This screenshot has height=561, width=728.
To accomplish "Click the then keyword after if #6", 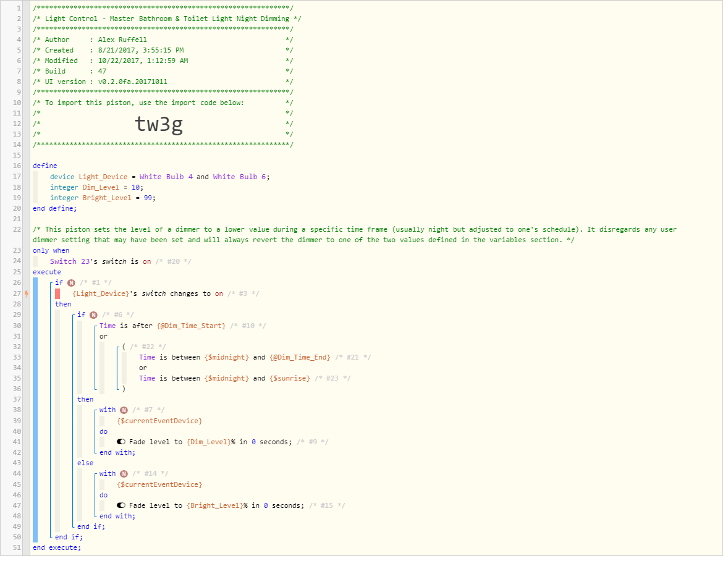I will tap(85, 400).
